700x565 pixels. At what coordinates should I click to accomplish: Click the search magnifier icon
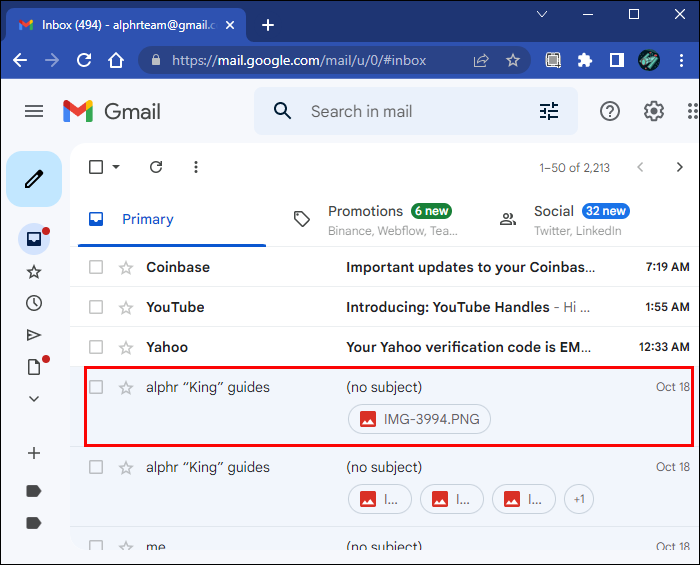pos(283,111)
